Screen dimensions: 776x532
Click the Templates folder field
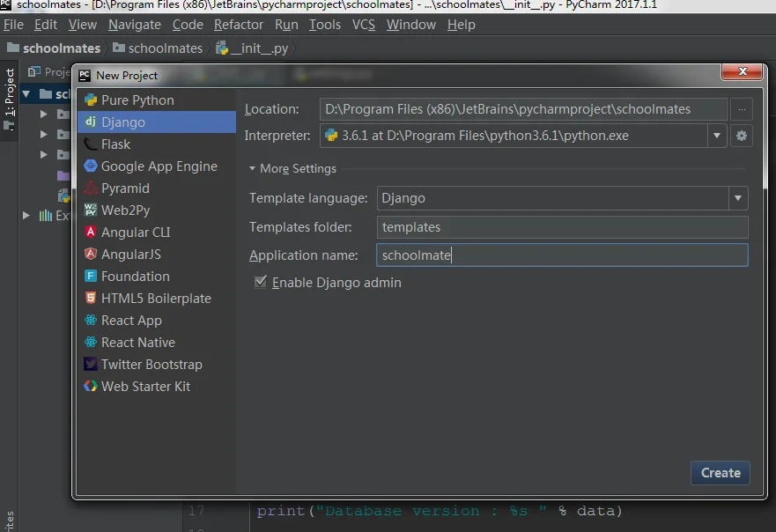(x=562, y=227)
